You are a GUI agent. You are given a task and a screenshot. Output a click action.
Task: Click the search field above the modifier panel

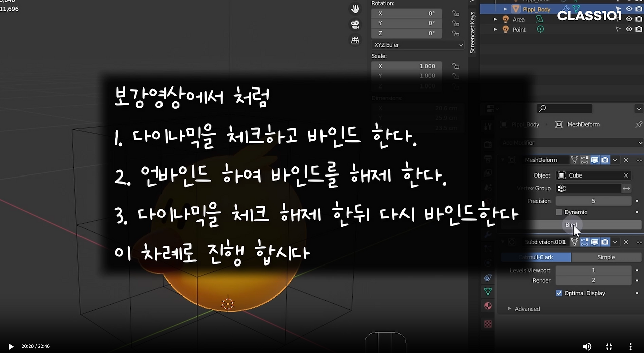pos(564,108)
